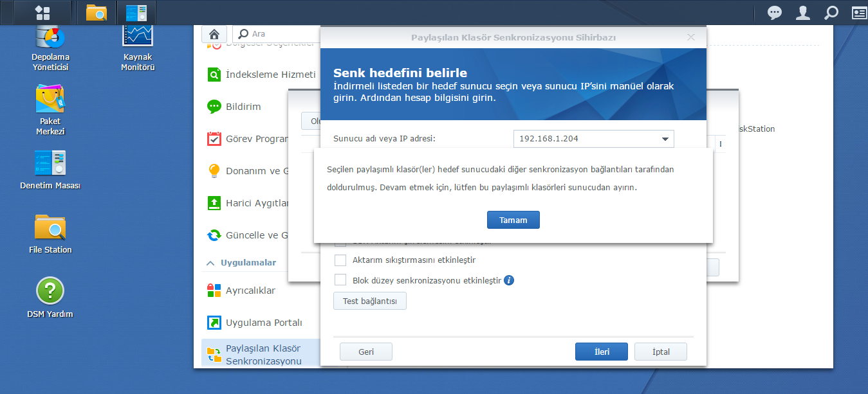Click the user account icon in top bar
This screenshot has width=868, height=394.
tap(802, 12)
